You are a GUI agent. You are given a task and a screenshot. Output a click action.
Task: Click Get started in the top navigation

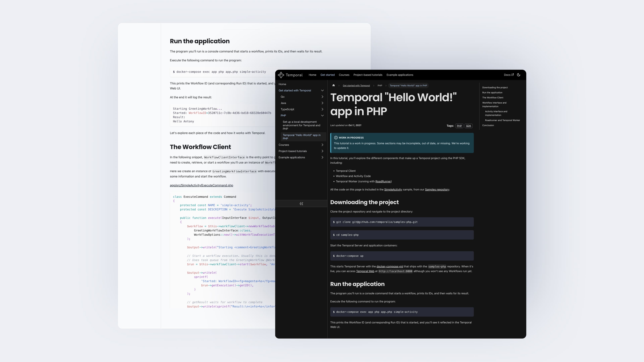(x=328, y=75)
